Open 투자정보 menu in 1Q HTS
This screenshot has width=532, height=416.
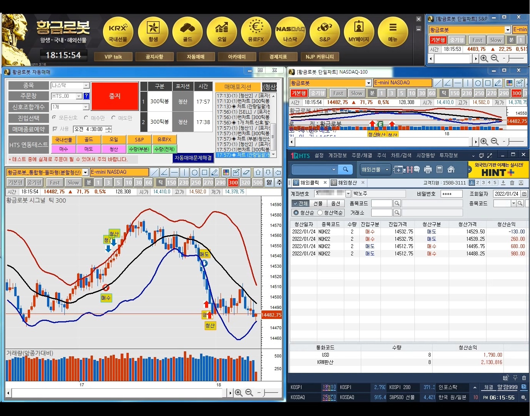(449, 155)
